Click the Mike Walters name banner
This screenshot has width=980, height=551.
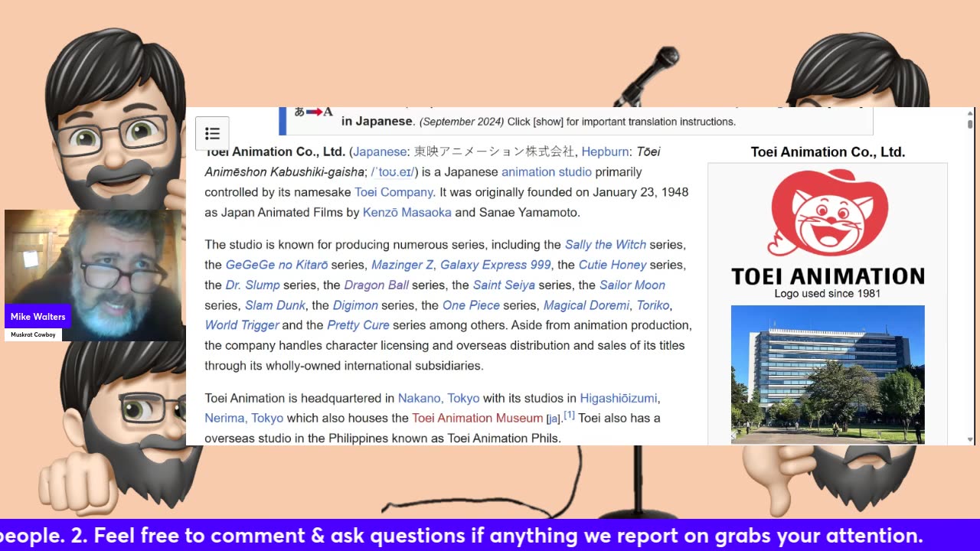[x=38, y=317]
